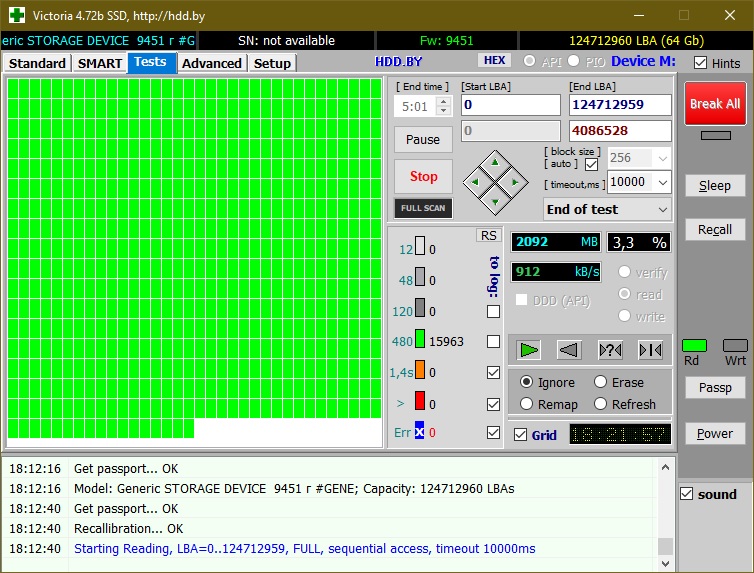Viewport: 754px width, 573px height.
Task: Click the forward scan direction play icon
Action: (x=529, y=350)
